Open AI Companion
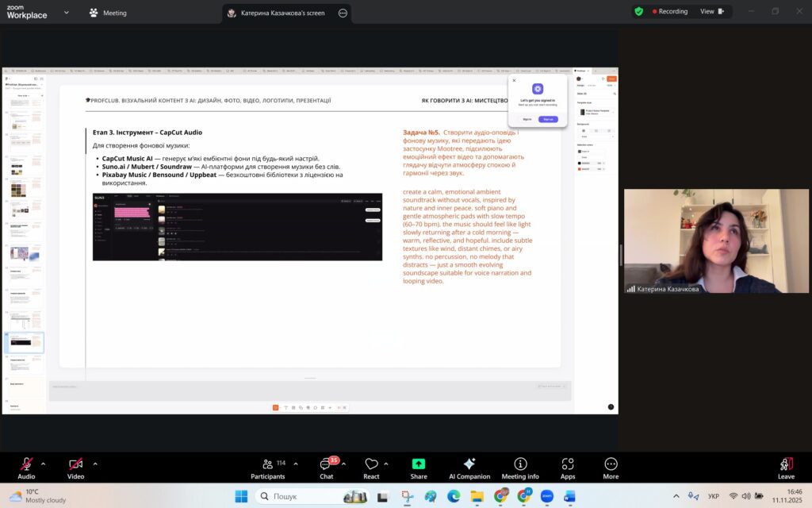This screenshot has height=508, width=812. (469, 464)
